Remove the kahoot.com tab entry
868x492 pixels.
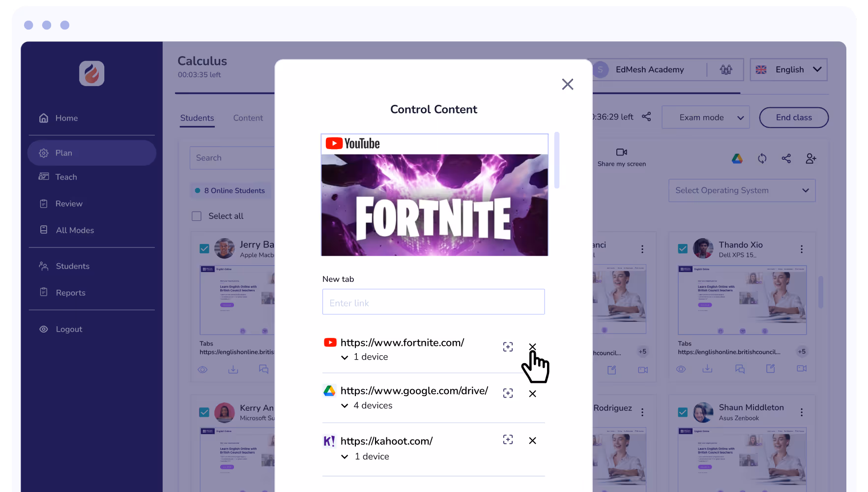[x=532, y=440]
